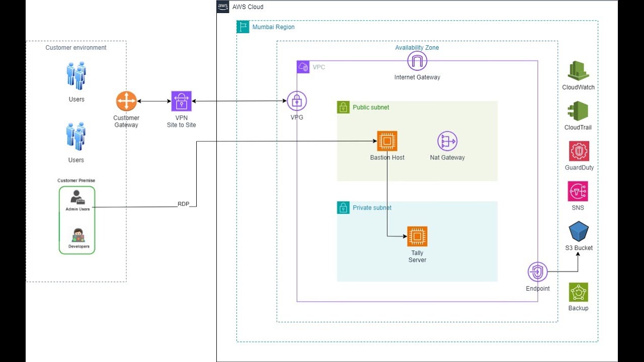Screen dimensions: 644x362
Task: Select the Internet Gateway icon
Action: point(417,61)
